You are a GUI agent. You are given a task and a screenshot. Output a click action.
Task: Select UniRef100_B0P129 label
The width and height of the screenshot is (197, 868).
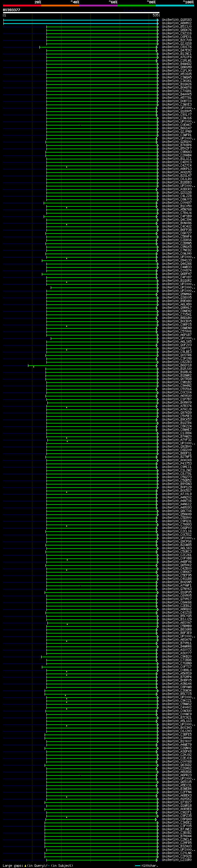pyautogui.click(x=176, y=487)
